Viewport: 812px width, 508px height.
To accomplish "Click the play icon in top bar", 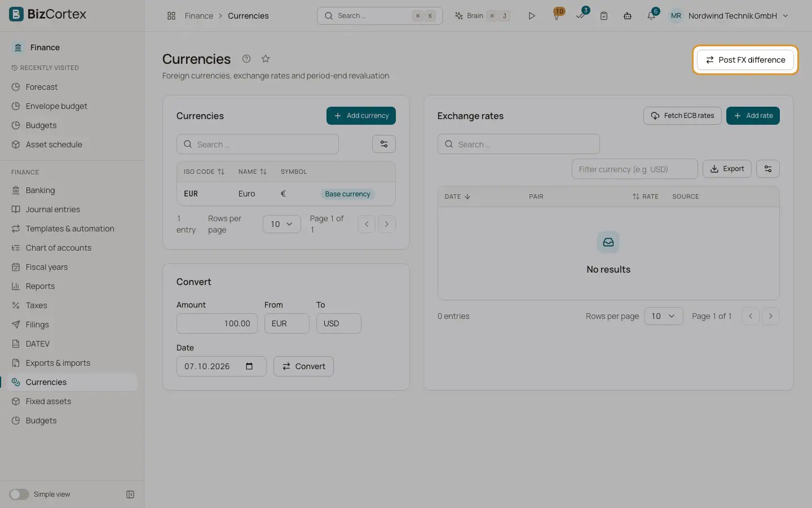I will click(x=532, y=16).
